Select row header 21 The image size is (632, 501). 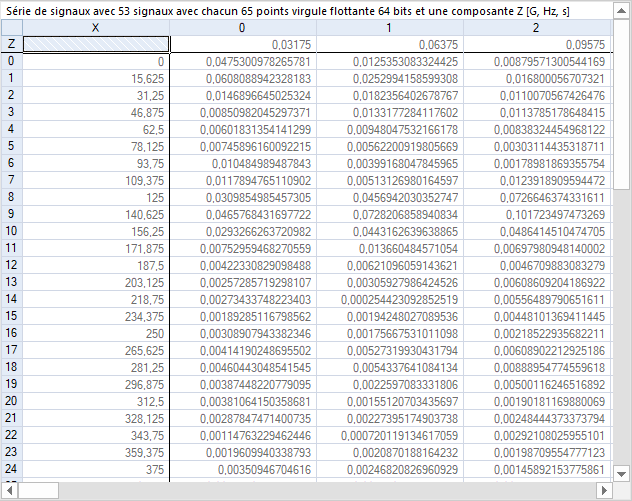pos(12,418)
